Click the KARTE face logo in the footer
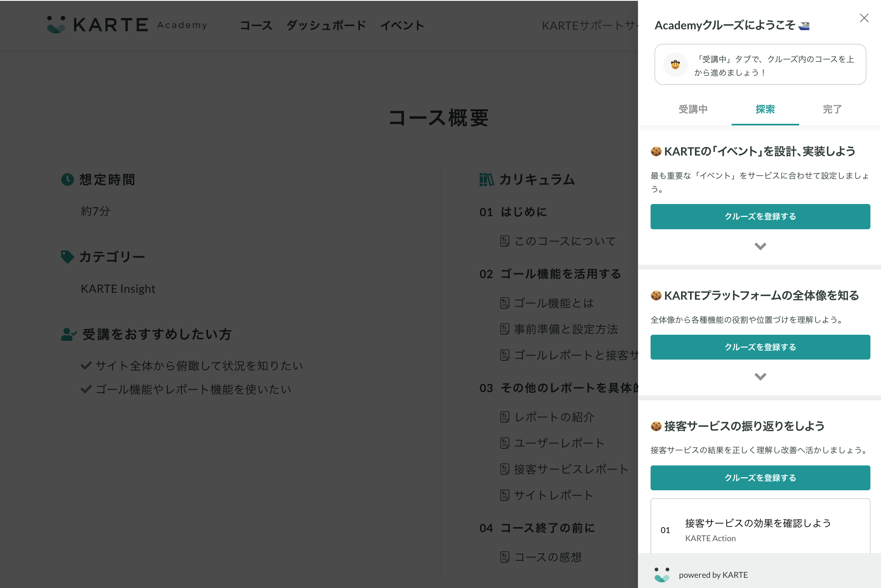 tap(662, 575)
